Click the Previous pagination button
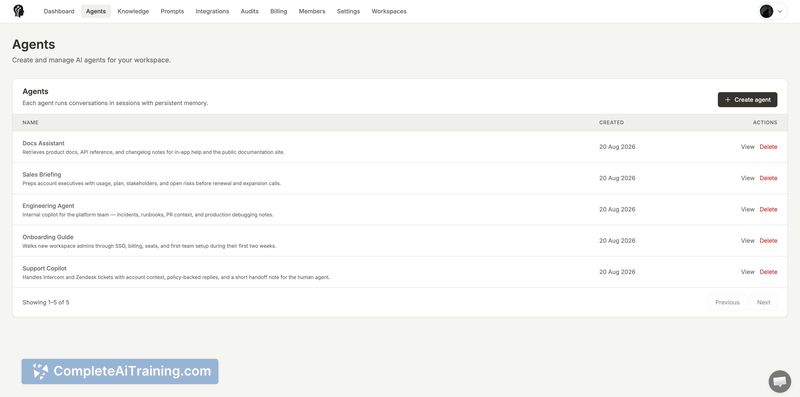 pyautogui.click(x=727, y=302)
